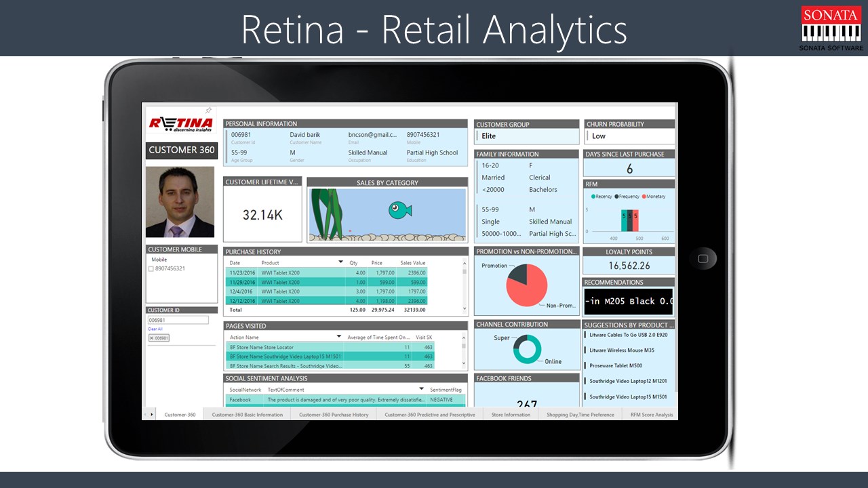Image resolution: width=868 pixels, height=488 pixels.
Task: Click the David barik customer name
Action: click(x=305, y=135)
